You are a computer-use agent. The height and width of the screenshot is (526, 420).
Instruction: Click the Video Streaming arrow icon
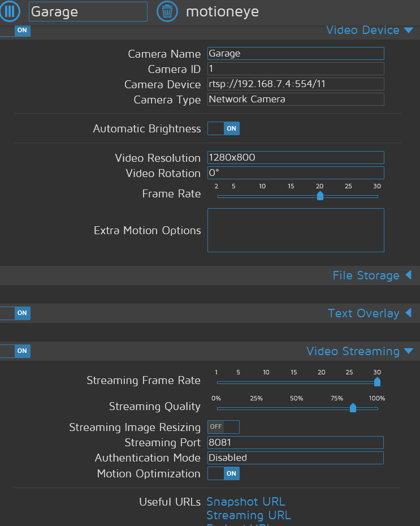pyautogui.click(x=408, y=351)
